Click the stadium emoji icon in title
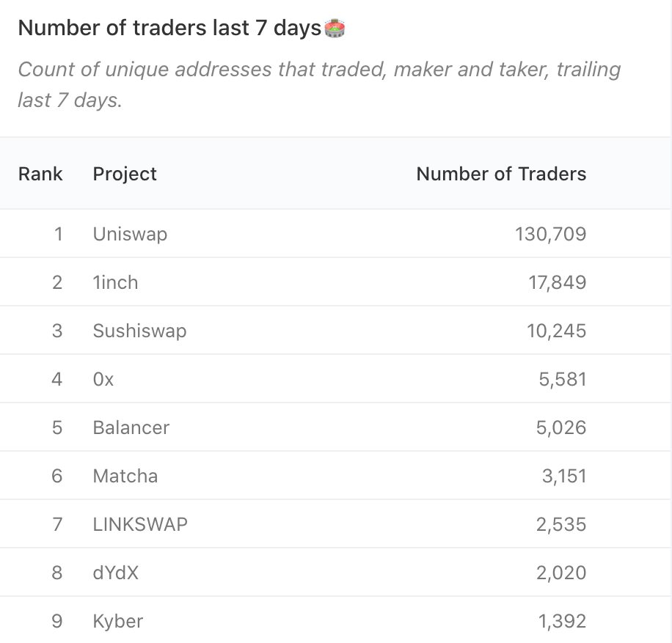672x643 pixels. pos(335,29)
